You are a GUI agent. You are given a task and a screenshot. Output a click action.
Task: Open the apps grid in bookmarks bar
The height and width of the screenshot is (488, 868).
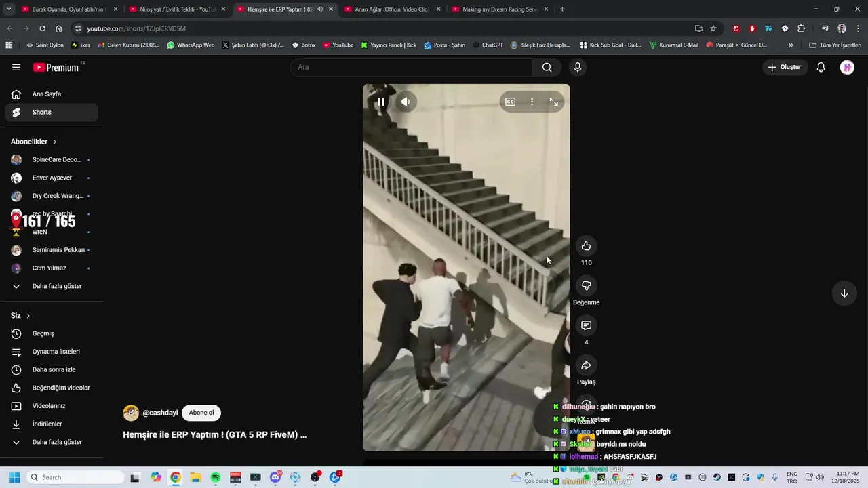point(9,45)
